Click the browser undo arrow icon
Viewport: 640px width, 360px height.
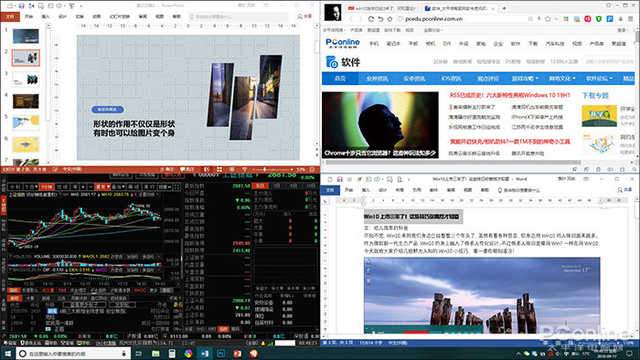coord(380,19)
